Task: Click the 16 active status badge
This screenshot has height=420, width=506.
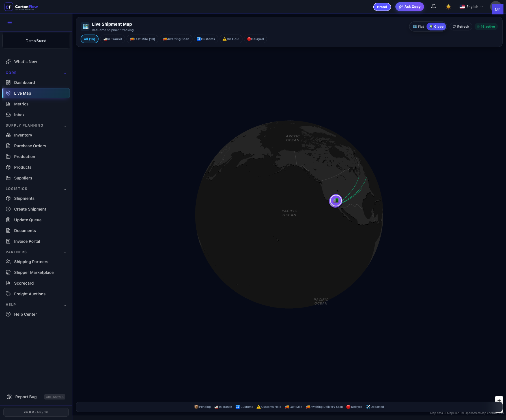Action: point(486,27)
